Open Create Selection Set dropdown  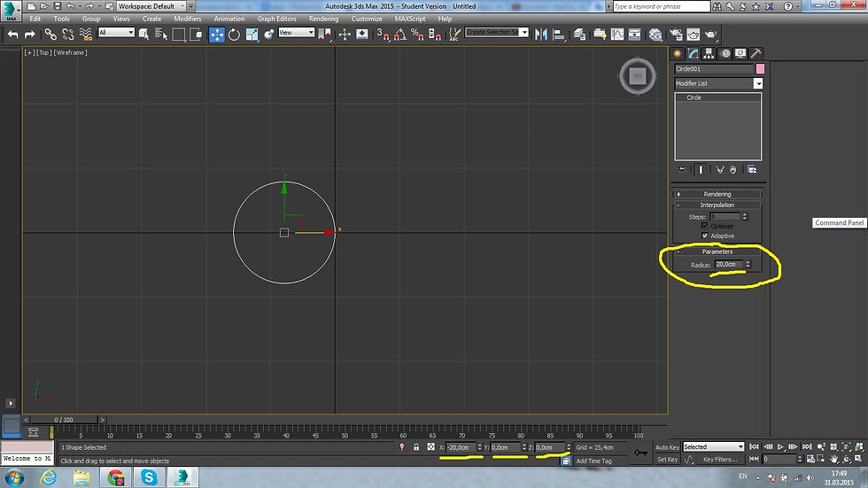click(497, 32)
